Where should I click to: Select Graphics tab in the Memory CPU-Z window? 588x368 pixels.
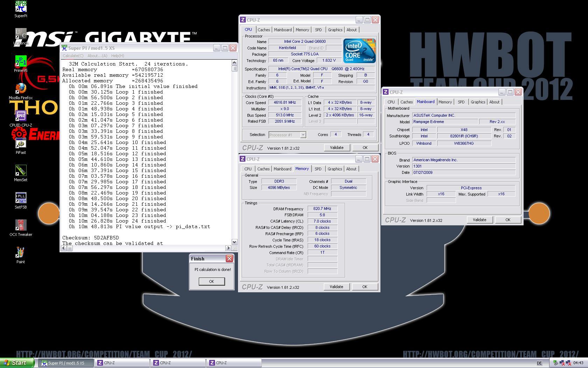tap(335, 169)
